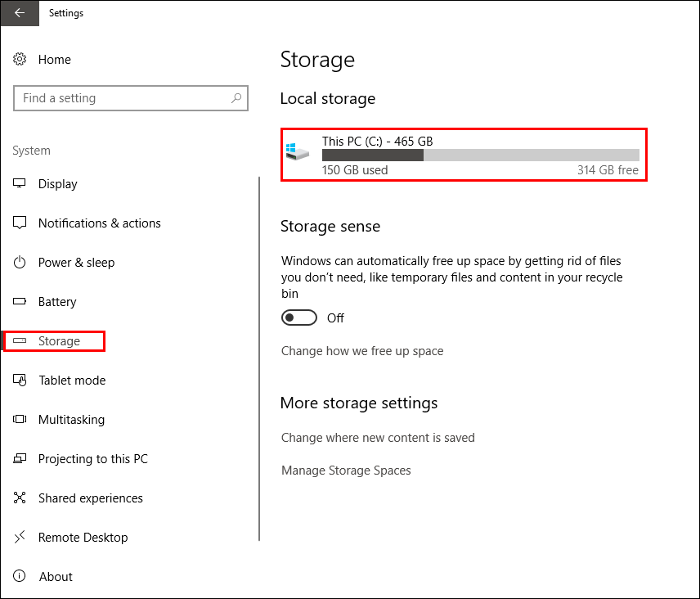This screenshot has height=599, width=700.
Task: Click the Tablet mode icon
Action: [x=20, y=380]
